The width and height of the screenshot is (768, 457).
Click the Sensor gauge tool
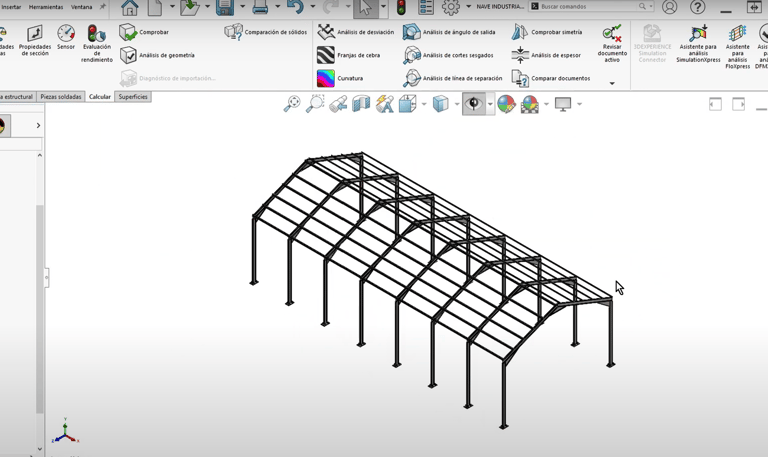[x=66, y=38]
